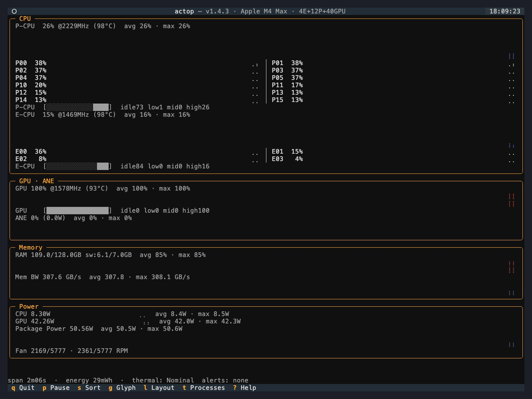Click the 'RAM 109.0/128.0GB' line

(110, 255)
